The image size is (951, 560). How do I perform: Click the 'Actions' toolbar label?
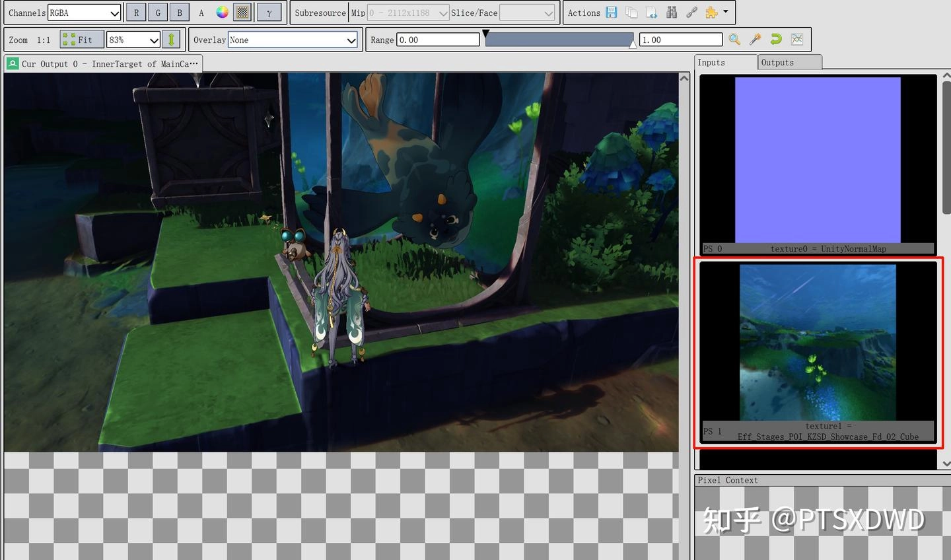click(x=584, y=13)
